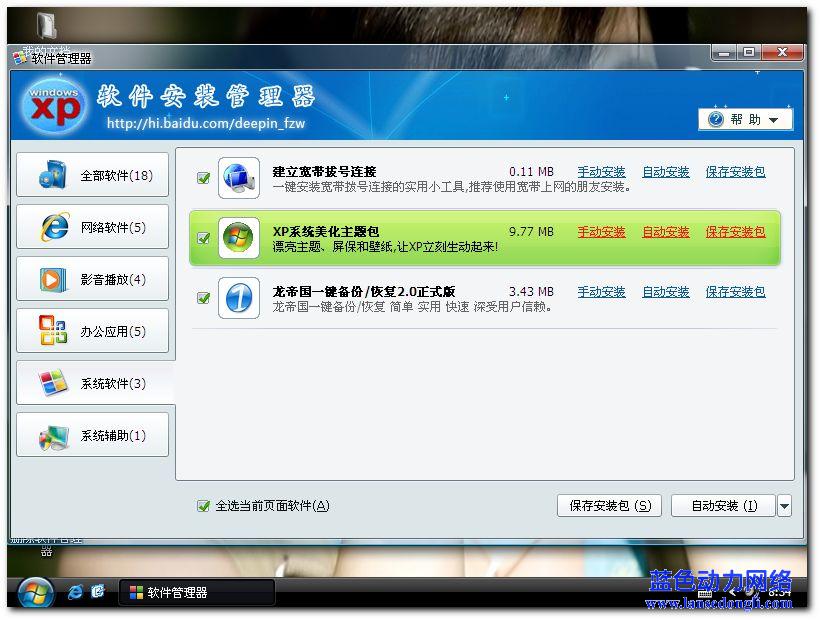Minimize the 软件管理器 window
Viewport: 820px width, 620px height.
[x=724, y=52]
